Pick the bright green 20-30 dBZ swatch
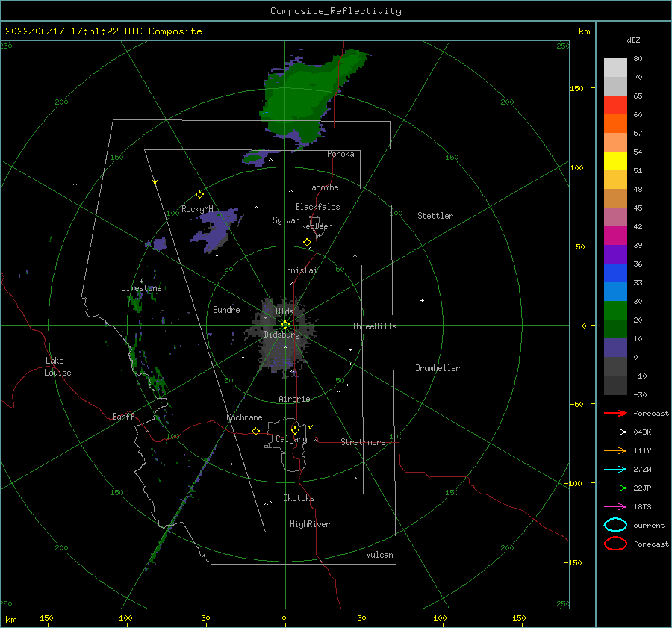The image size is (672, 628). tap(615, 311)
